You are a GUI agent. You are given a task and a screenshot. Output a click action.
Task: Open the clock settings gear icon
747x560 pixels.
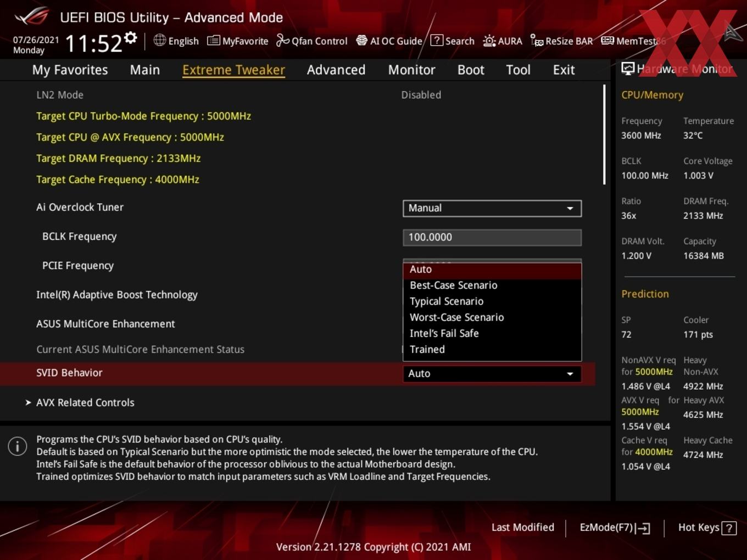click(131, 38)
